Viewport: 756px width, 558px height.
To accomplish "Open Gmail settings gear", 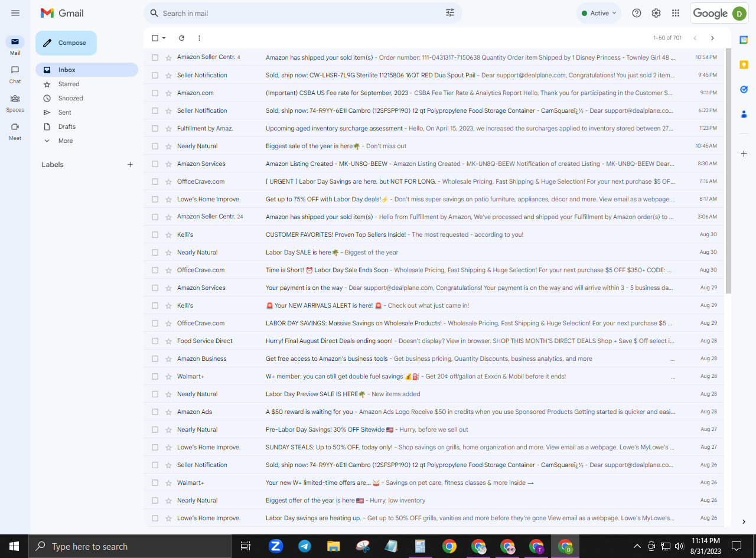I will (x=656, y=13).
